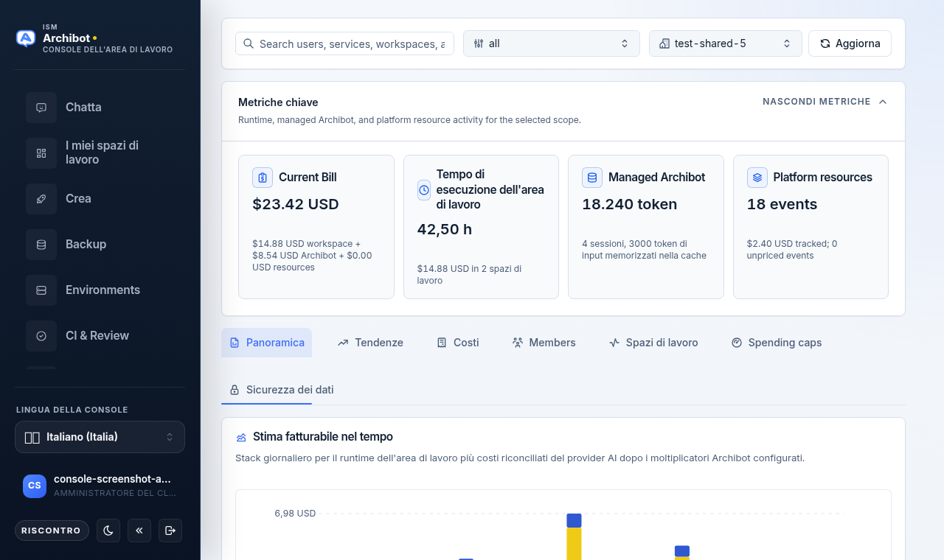
Task: Click the Aggiorna refresh button
Action: tap(850, 43)
